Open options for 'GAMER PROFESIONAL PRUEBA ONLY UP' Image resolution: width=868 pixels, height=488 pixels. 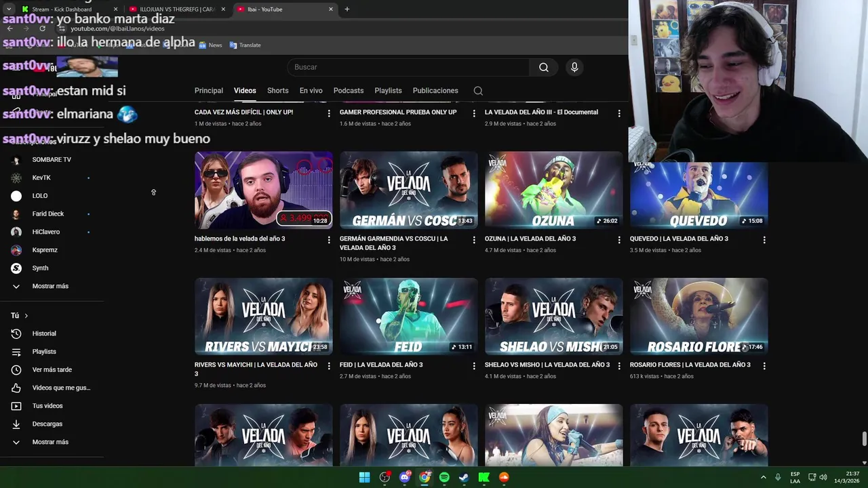click(x=474, y=113)
